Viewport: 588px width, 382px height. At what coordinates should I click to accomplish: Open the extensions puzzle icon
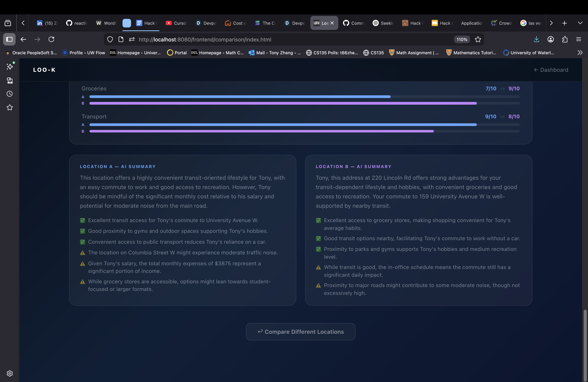click(565, 39)
